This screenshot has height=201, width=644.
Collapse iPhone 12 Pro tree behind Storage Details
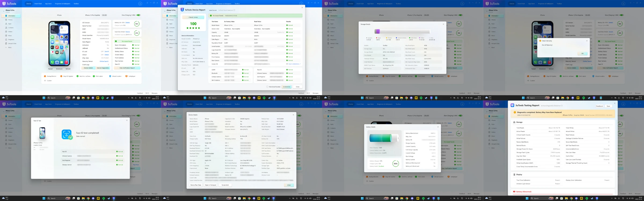tap(326, 11)
